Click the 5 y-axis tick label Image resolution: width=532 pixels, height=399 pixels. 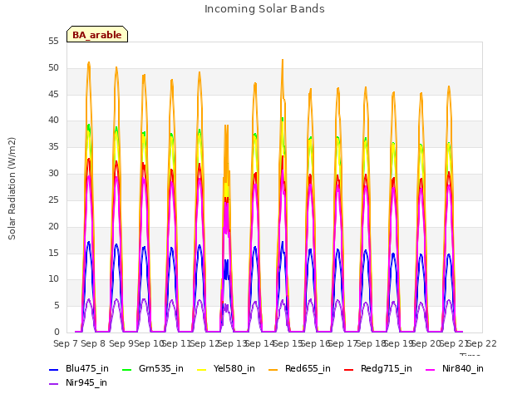pos(57,305)
